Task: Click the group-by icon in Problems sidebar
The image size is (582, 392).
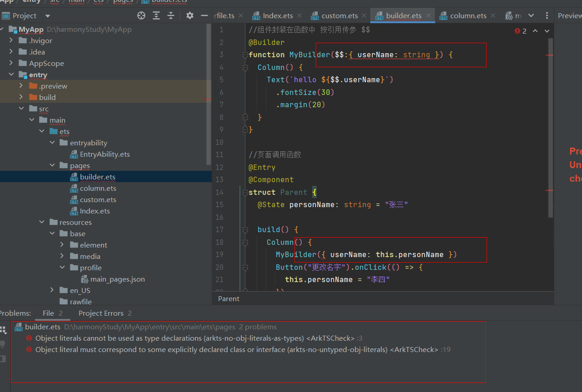Action: click(3, 330)
